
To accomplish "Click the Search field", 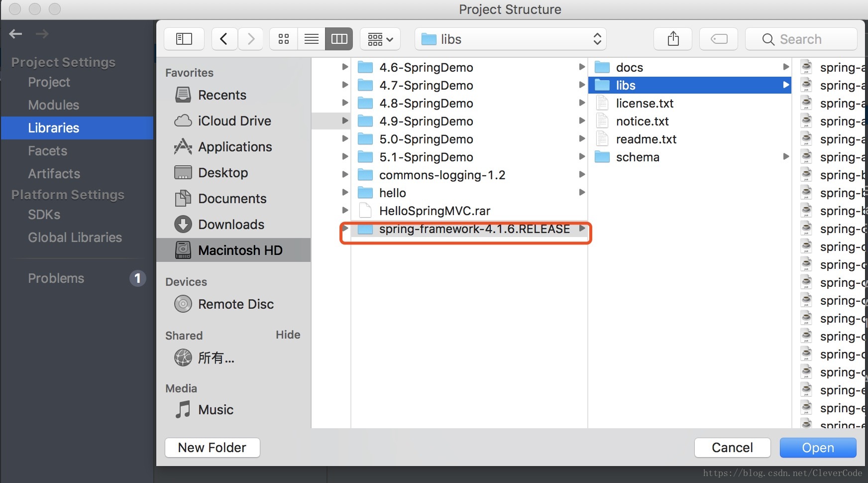I will (x=801, y=39).
